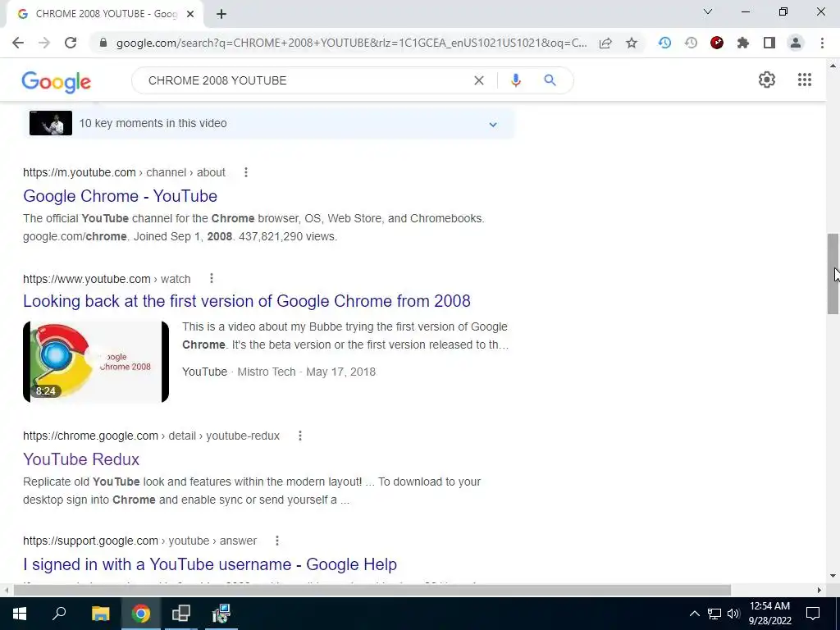Open network status tray icon

click(x=714, y=614)
